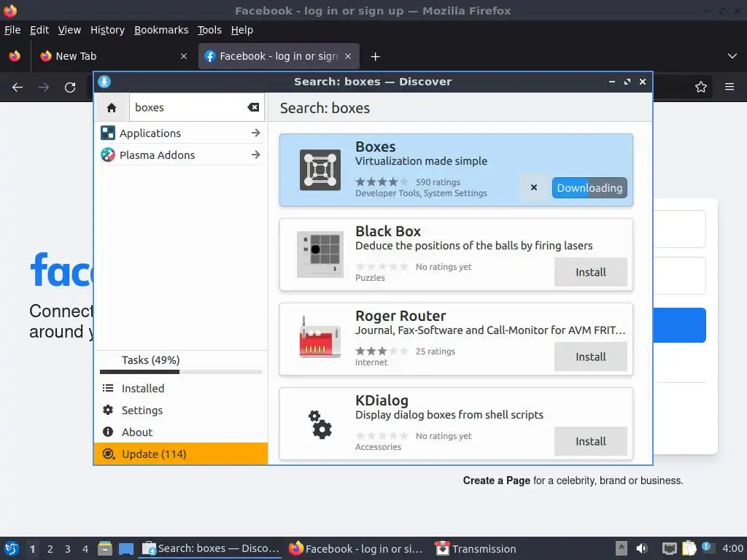The width and height of the screenshot is (747, 560).
Task: Click the Plasma Addons category icon
Action: [108, 155]
